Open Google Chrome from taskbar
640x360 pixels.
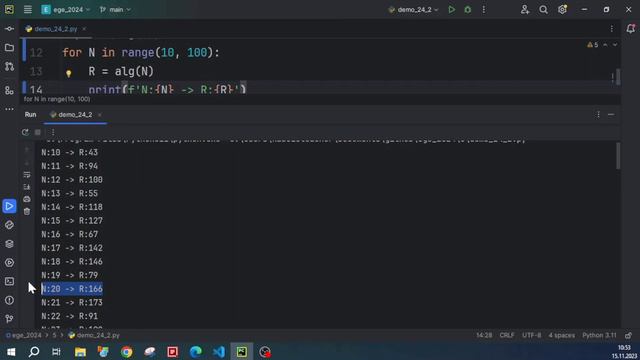click(x=127, y=352)
